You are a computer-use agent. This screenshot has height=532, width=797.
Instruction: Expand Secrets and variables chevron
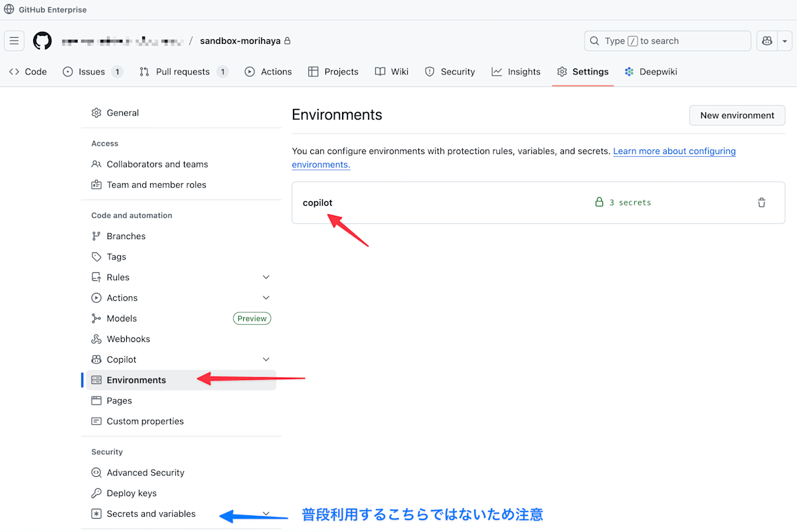(266, 513)
